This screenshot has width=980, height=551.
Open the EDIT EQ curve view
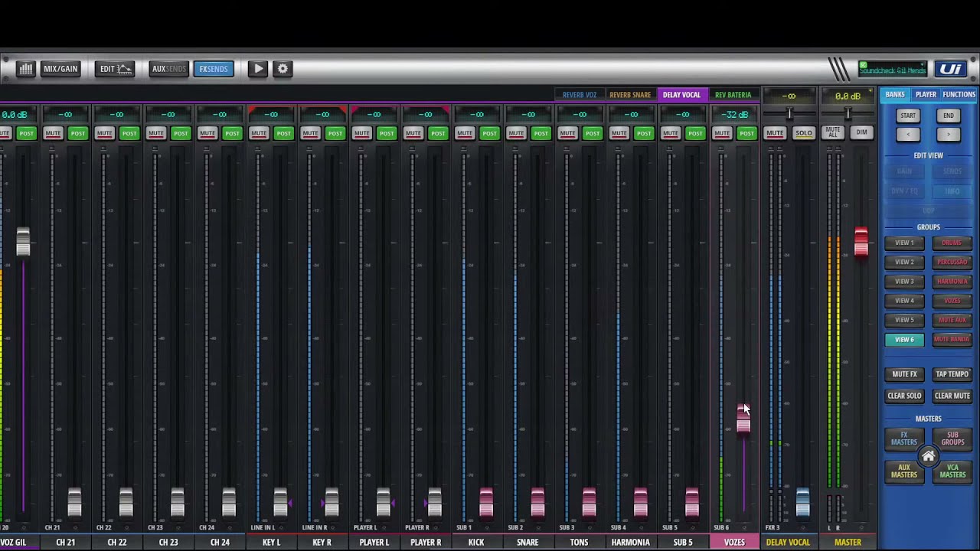(x=116, y=69)
